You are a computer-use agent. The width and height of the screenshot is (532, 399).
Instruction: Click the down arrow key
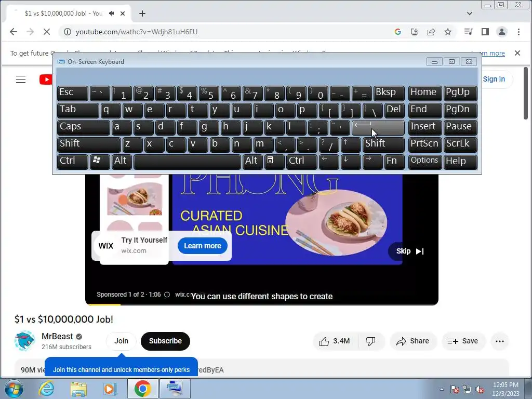click(351, 162)
